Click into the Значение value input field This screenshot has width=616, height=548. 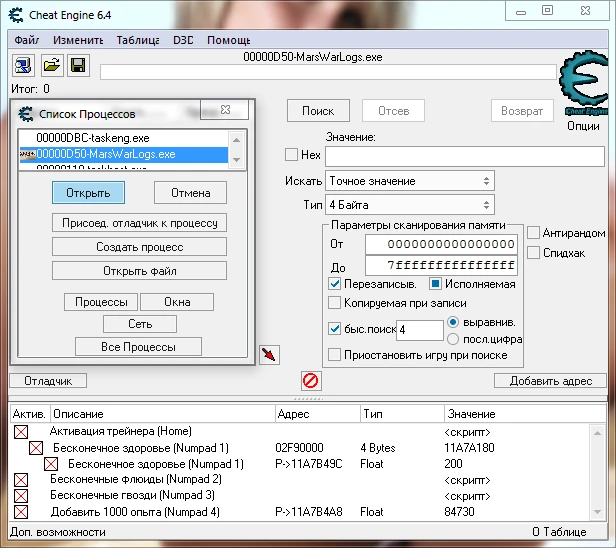tap(465, 156)
